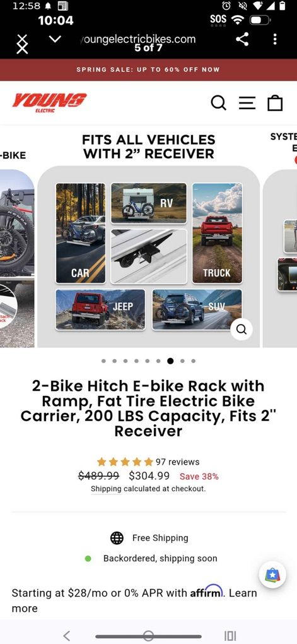Open the Android recent apps button
The height and width of the screenshot is (644, 297).
point(230,636)
